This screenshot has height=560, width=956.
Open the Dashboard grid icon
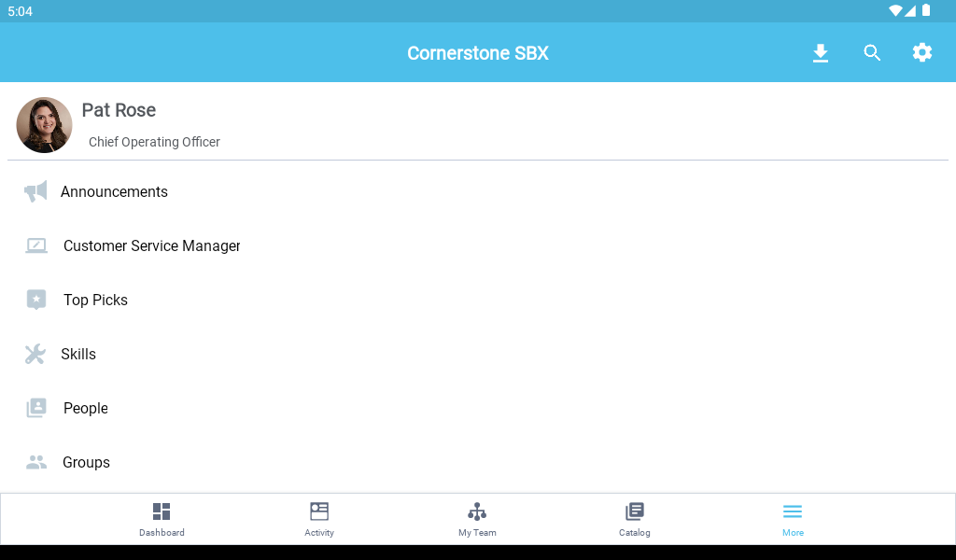(162, 511)
